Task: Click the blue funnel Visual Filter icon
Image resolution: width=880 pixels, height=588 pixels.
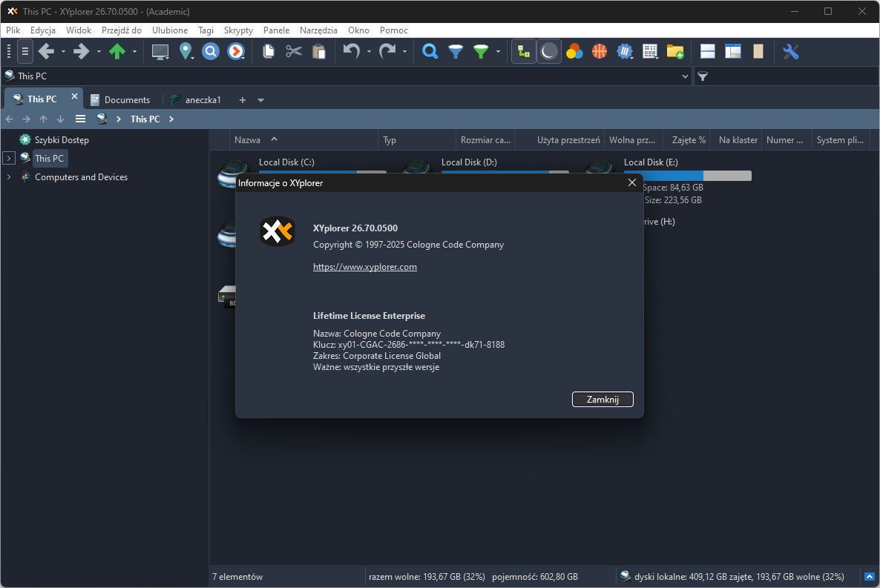Action: tap(456, 52)
